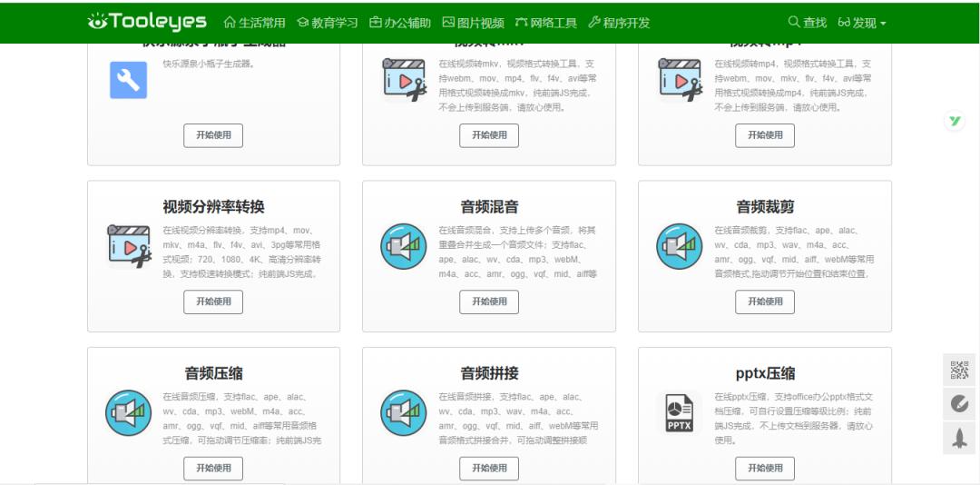Viewport: 980px width, 485px height.
Task: Open the 教育学习 menu
Action: coord(328,23)
